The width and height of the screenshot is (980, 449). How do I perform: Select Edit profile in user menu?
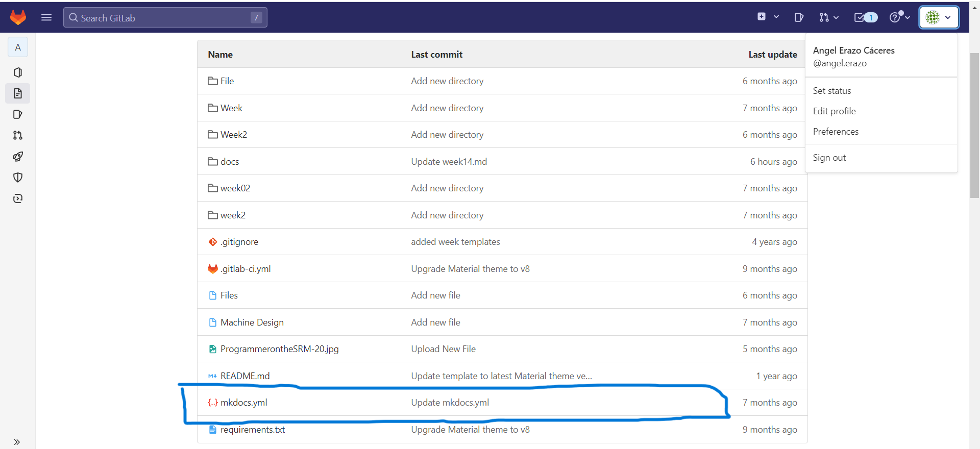pos(834,111)
